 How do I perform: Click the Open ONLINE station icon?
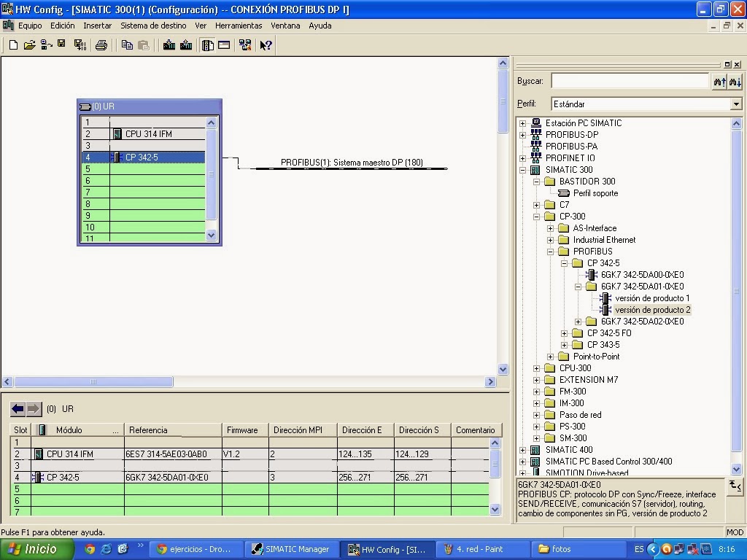tap(46, 45)
